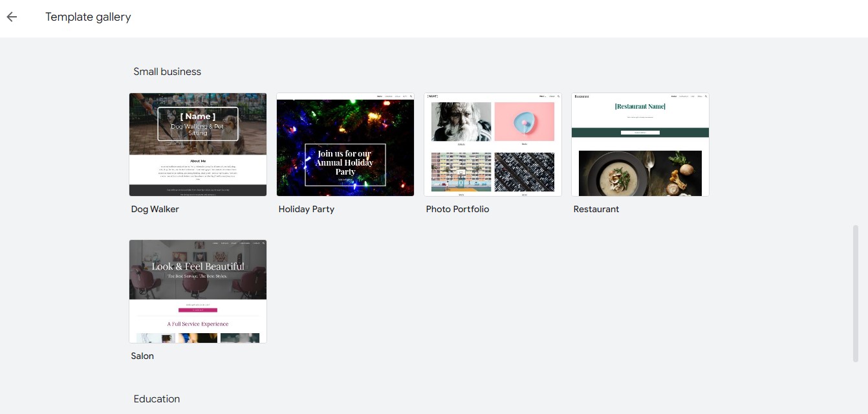Open the Dog Walker template thumbnail
Viewport: 868px width, 414px height.
(x=198, y=144)
